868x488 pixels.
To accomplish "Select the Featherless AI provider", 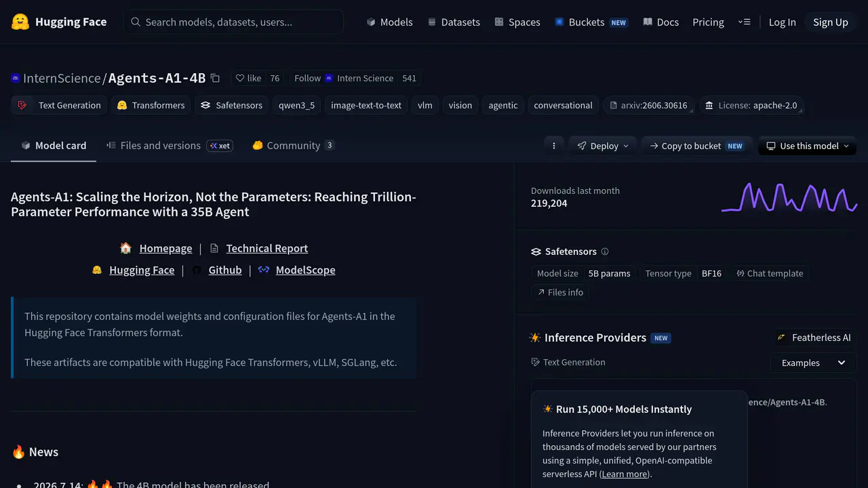I will click(x=814, y=338).
